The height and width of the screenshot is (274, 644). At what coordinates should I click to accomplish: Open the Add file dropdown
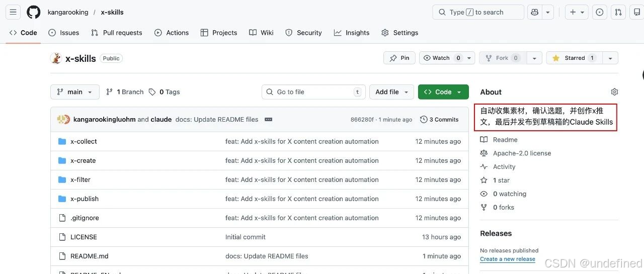(x=392, y=92)
